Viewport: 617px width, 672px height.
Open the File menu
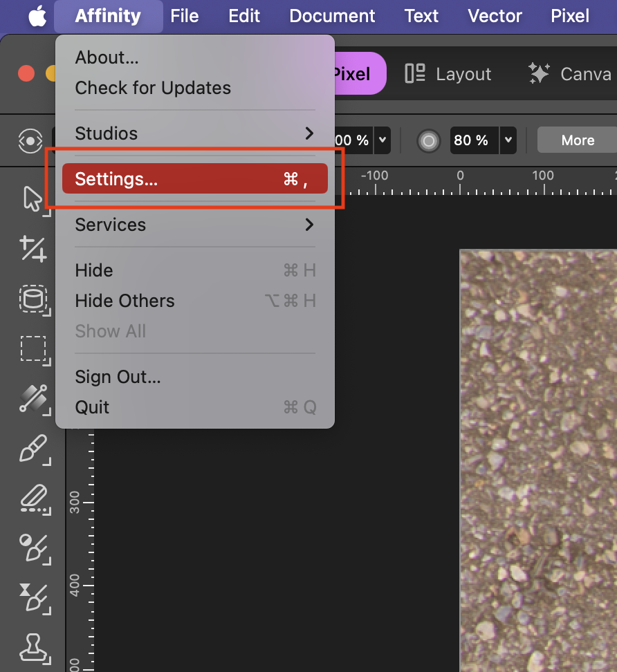click(185, 17)
